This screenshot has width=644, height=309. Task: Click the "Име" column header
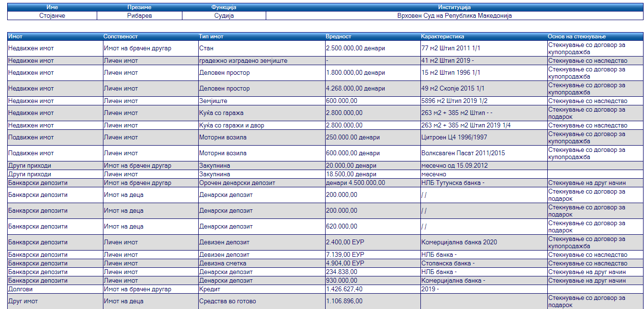tap(52, 7)
